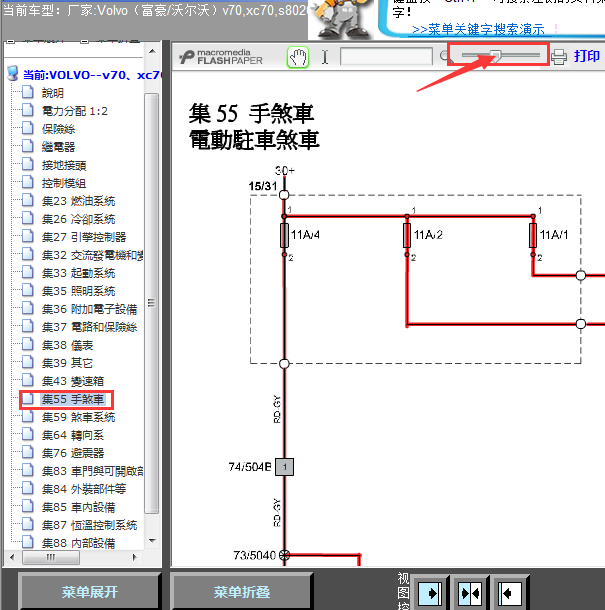Open 集23 燃油系統 page
Screen dimensions: 605x610
click(78, 201)
